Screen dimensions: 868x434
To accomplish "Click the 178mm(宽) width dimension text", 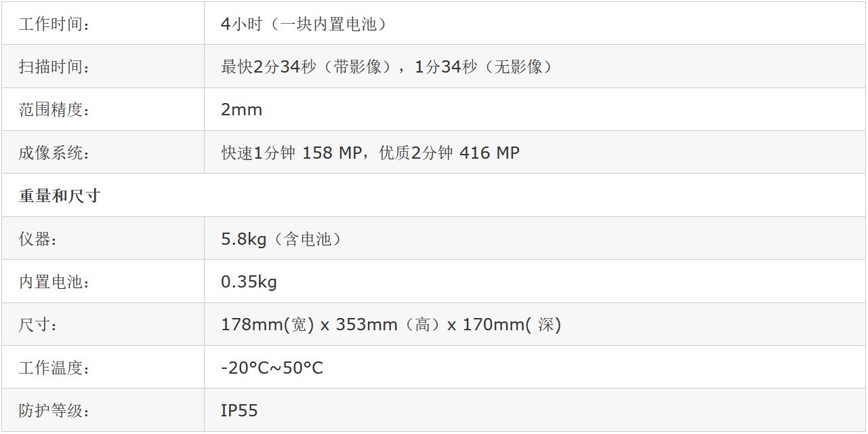I will (x=267, y=325).
